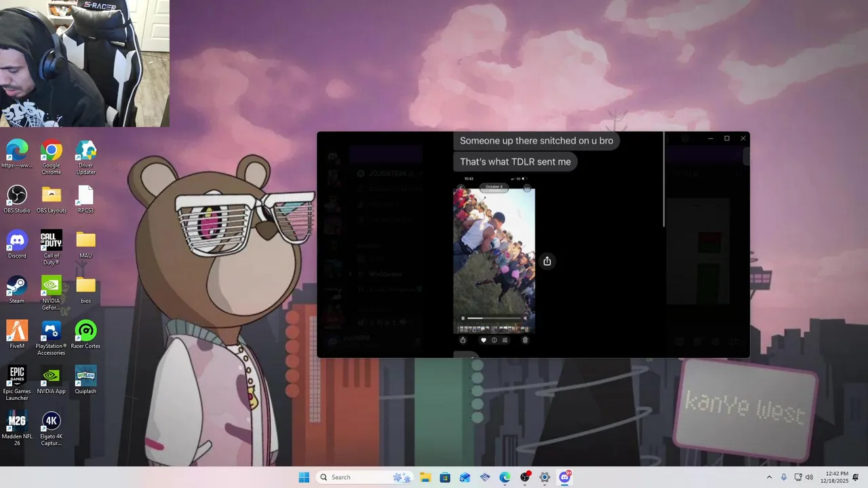Open the bios folder on desktop
The width and height of the screenshot is (868, 488).
(x=85, y=289)
